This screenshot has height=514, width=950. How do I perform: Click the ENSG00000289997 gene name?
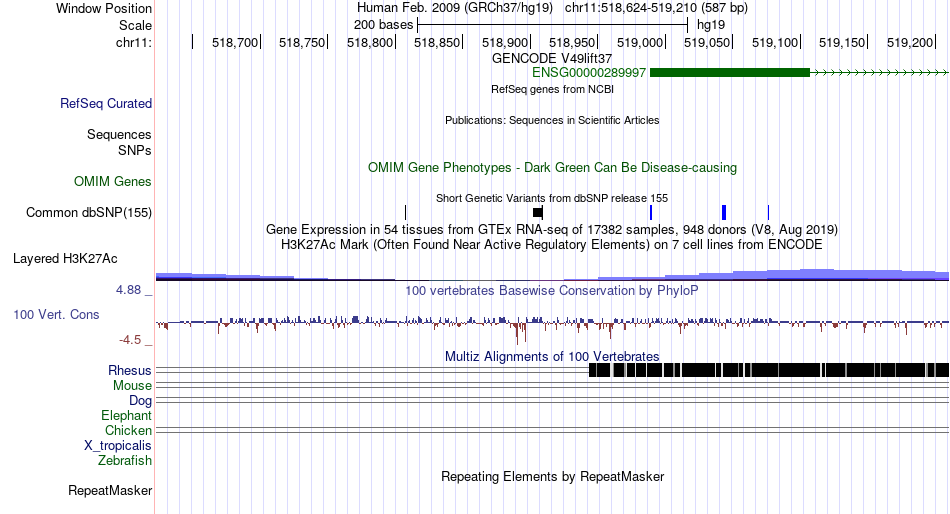point(589,73)
